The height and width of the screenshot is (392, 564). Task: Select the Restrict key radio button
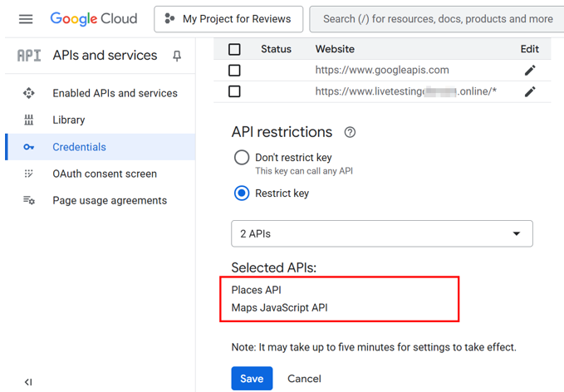pyautogui.click(x=242, y=194)
